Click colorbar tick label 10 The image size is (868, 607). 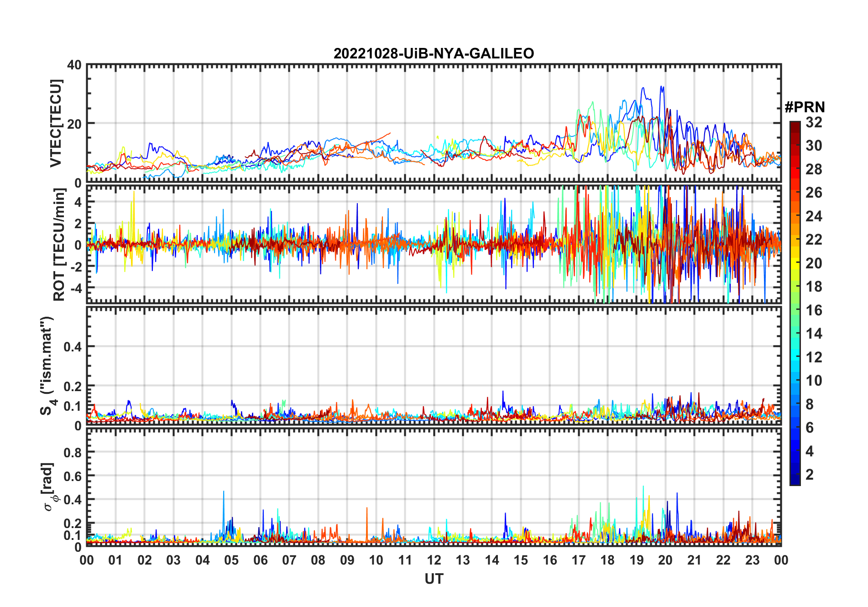coord(814,381)
